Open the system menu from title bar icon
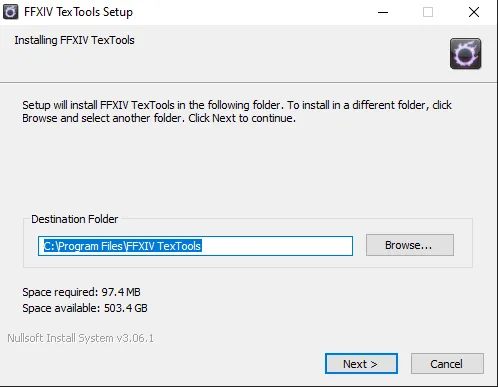498x387 pixels. (x=10, y=12)
